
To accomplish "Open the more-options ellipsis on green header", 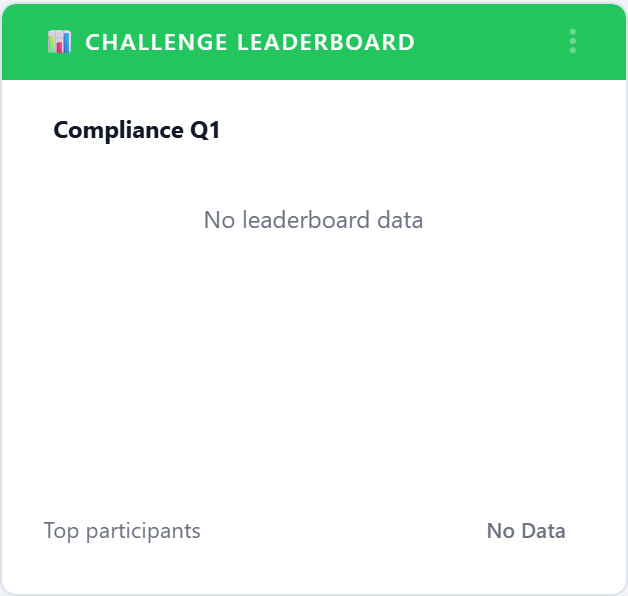I will 573,41.
